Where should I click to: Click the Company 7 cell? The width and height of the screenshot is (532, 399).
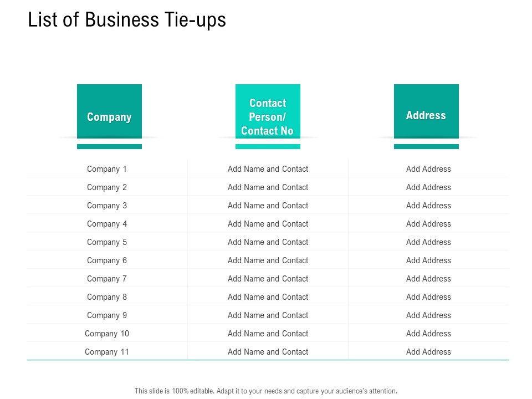click(107, 279)
